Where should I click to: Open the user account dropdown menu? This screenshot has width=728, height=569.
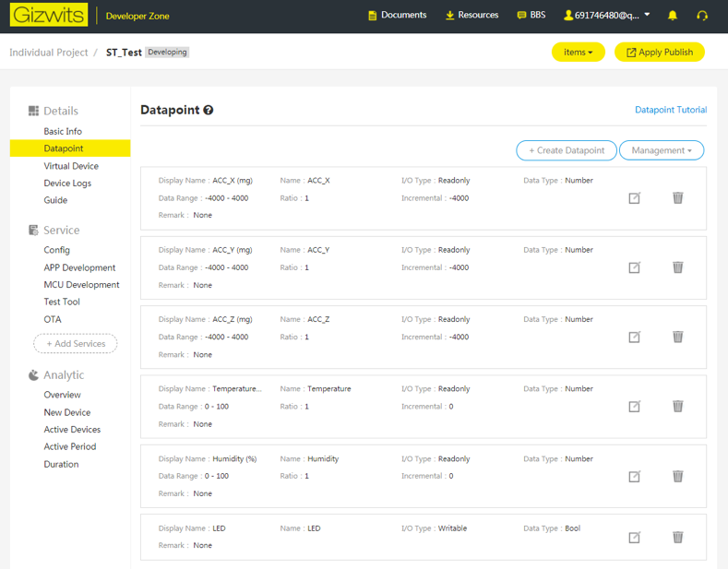point(607,16)
